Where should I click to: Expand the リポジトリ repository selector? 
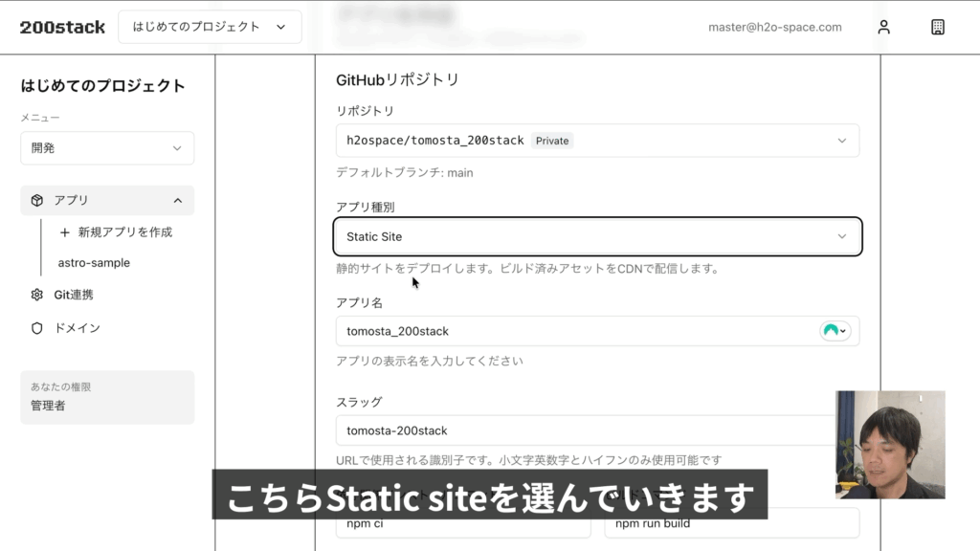(x=597, y=141)
